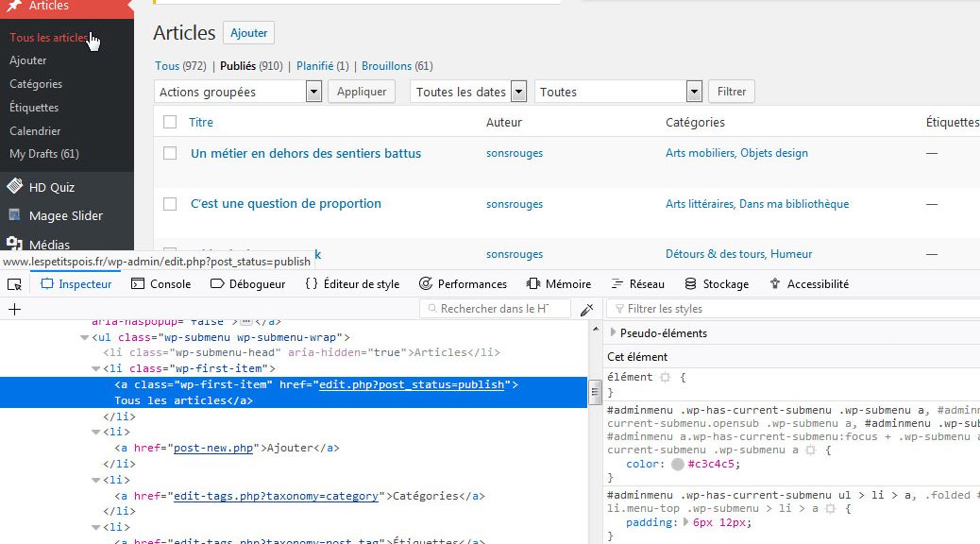Switch to the Console tab
Image resolution: width=980 pixels, height=544 pixels.
point(161,284)
